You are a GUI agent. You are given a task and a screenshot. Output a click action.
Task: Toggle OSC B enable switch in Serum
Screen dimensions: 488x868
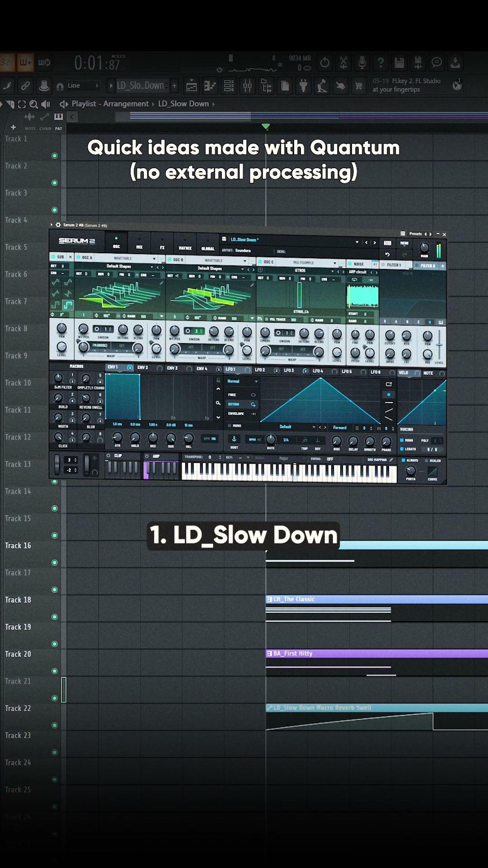pos(170,259)
